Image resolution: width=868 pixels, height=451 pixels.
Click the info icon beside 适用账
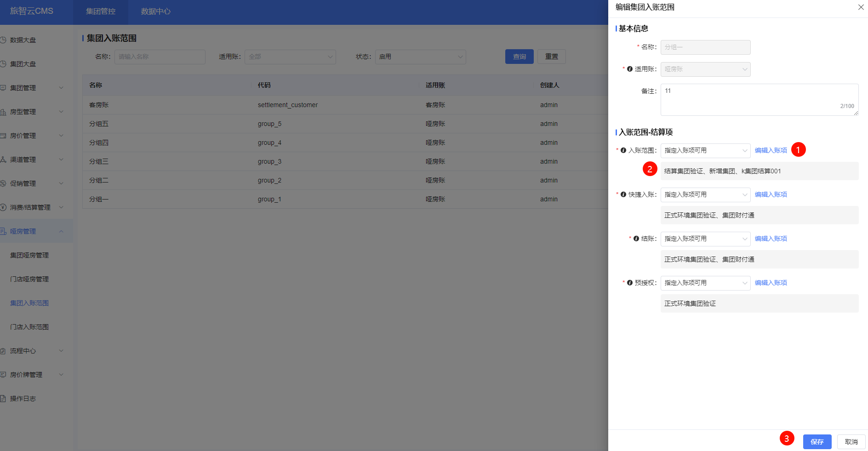click(630, 69)
